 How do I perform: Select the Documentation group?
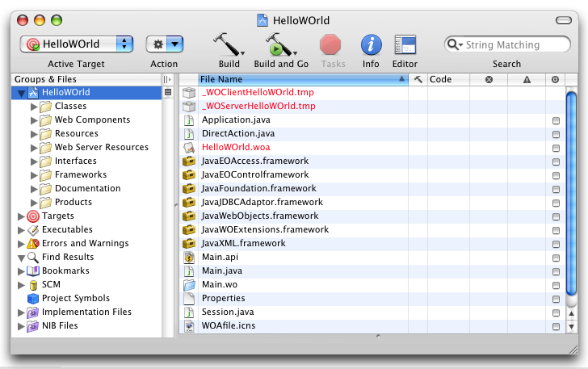[88, 188]
